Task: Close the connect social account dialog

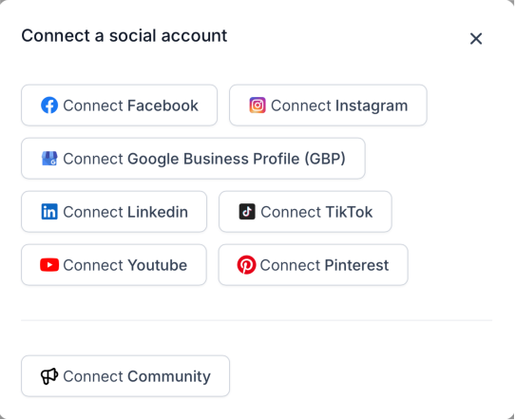Action: 476,39
